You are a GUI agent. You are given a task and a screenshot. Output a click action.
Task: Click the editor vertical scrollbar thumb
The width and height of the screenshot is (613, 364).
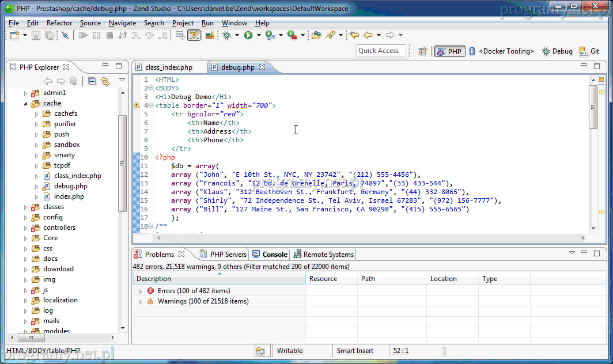coord(593,107)
